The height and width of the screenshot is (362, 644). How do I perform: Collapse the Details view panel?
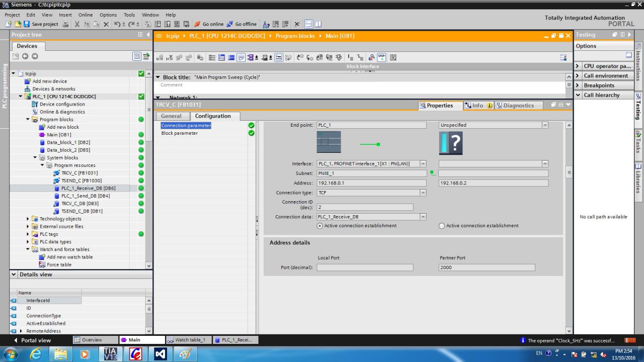tap(14, 275)
